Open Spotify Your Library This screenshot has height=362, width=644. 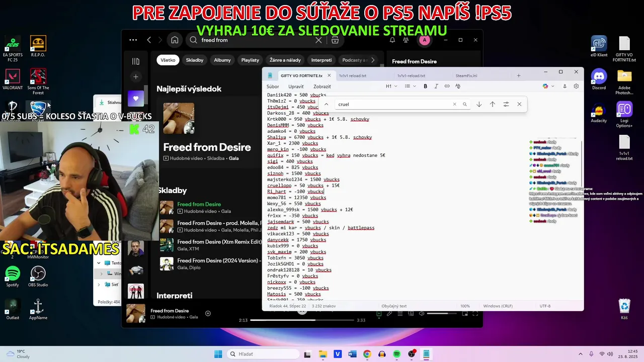pos(136,61)
